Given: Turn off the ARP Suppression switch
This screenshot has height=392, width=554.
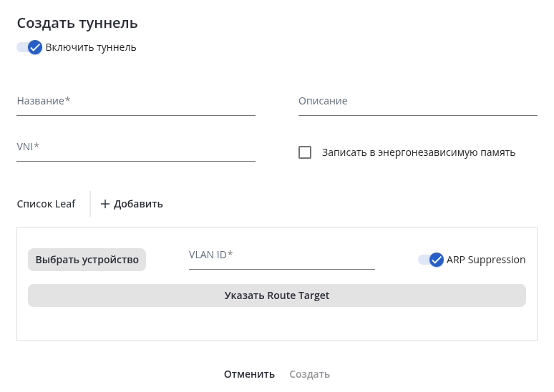Looking at the screenshot, I should point(431,260).
